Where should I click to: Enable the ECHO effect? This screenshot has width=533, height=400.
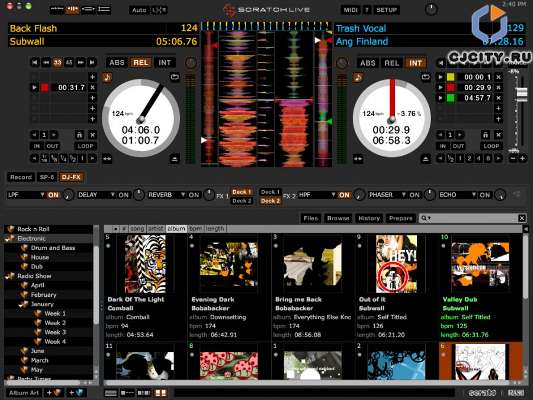(485, 195)
